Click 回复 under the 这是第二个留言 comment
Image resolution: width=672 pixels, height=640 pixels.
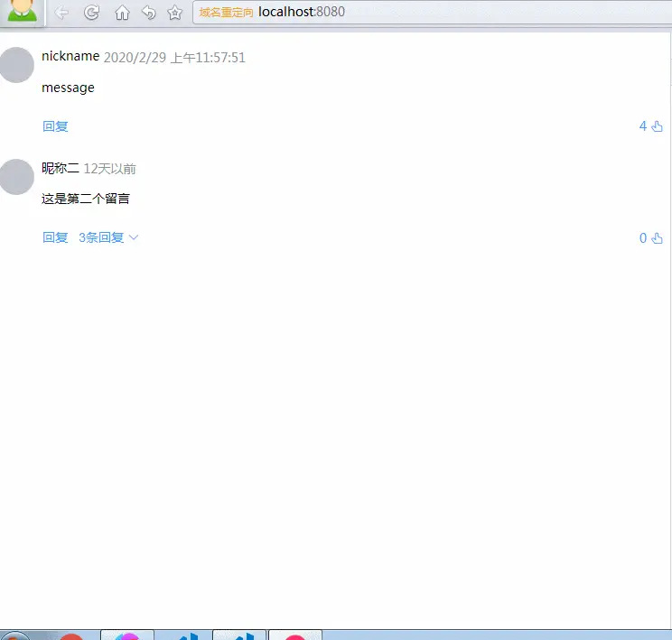click(x=55, y=237)
